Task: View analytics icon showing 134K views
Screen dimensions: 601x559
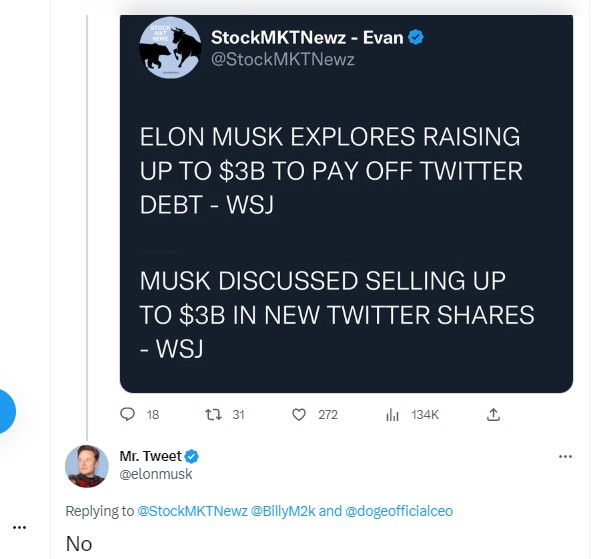Action: (393, 414)
